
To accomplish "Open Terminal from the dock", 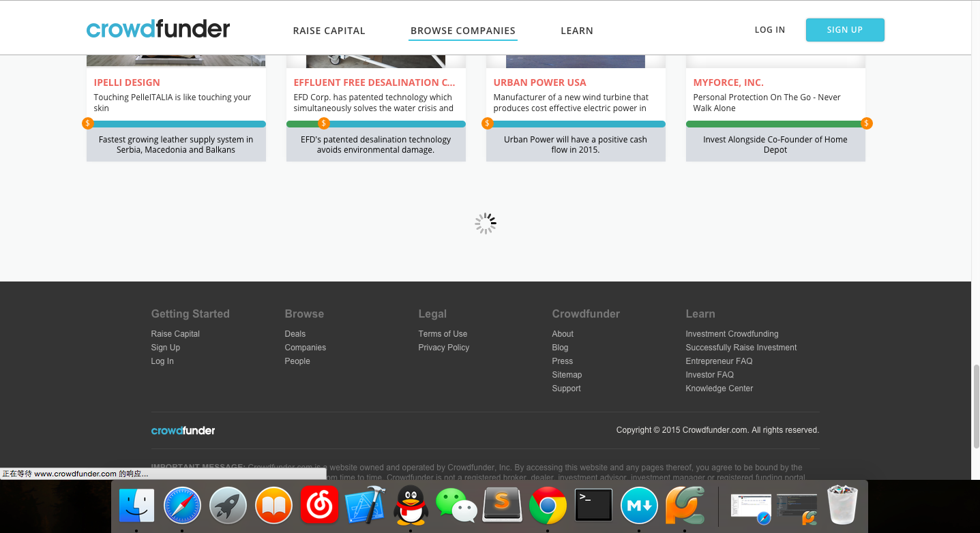I will coord(593,506).
